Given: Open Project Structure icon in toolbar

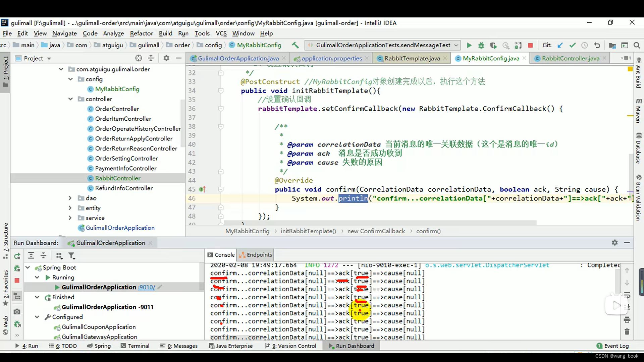Looking at the screenshot, I should (612, 45).
